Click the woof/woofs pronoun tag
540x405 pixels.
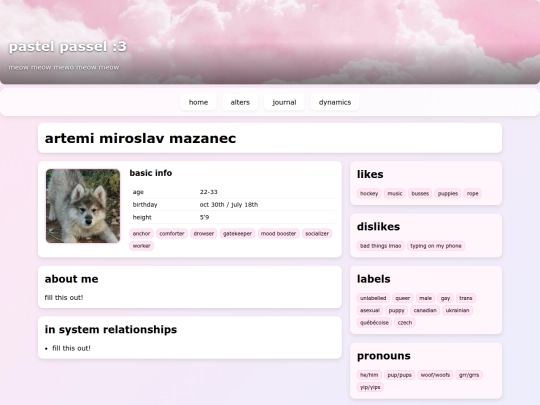[435, 375]
